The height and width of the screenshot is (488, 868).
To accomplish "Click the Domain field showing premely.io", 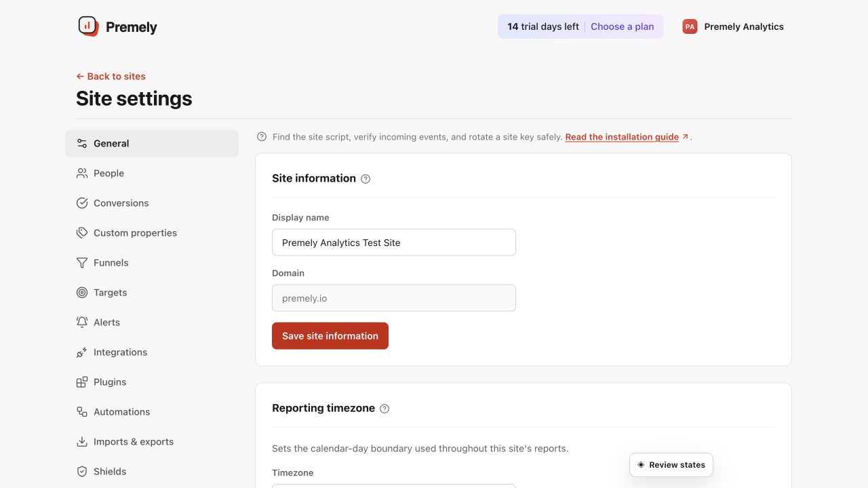I will click(x=394, y=298).
